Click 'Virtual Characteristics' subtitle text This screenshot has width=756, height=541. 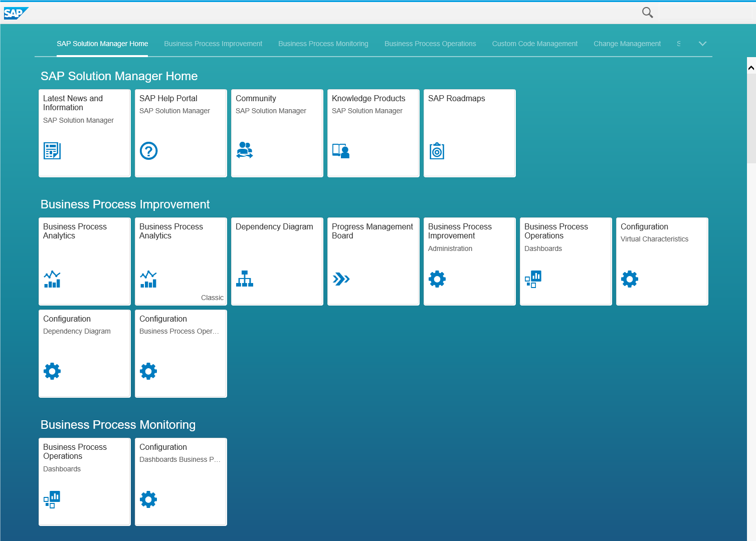click(x=654, y=239)
